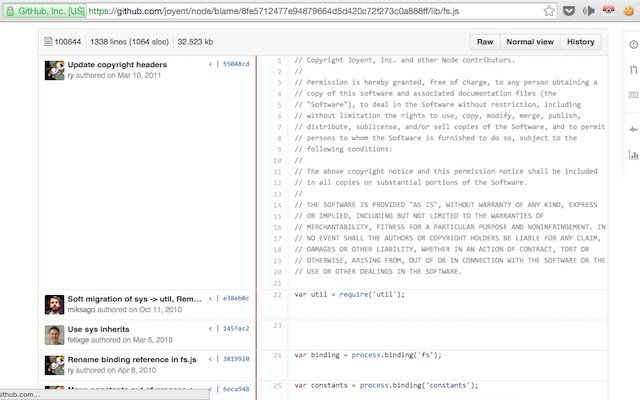Switch to Normal view

tap(530, 42)
